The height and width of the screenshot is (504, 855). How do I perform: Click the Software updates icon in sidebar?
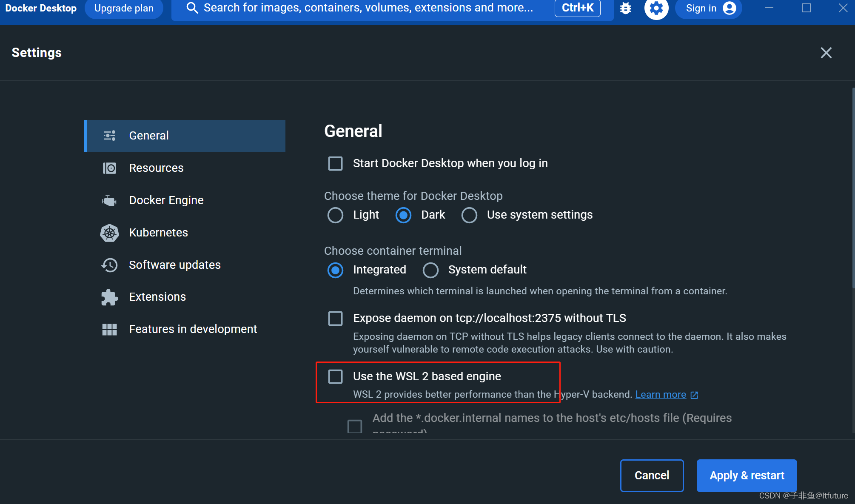tap(110, 265)
